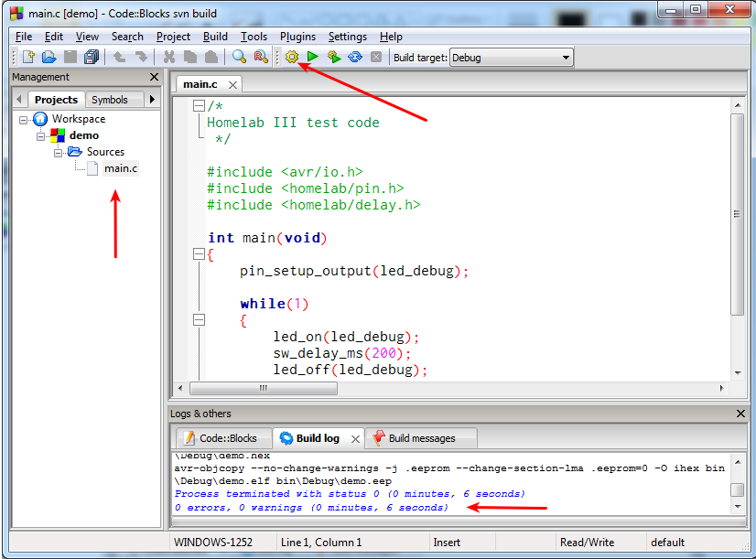
Task: Click the horizontal scrollbar of the editor
Action: [264, 388]
